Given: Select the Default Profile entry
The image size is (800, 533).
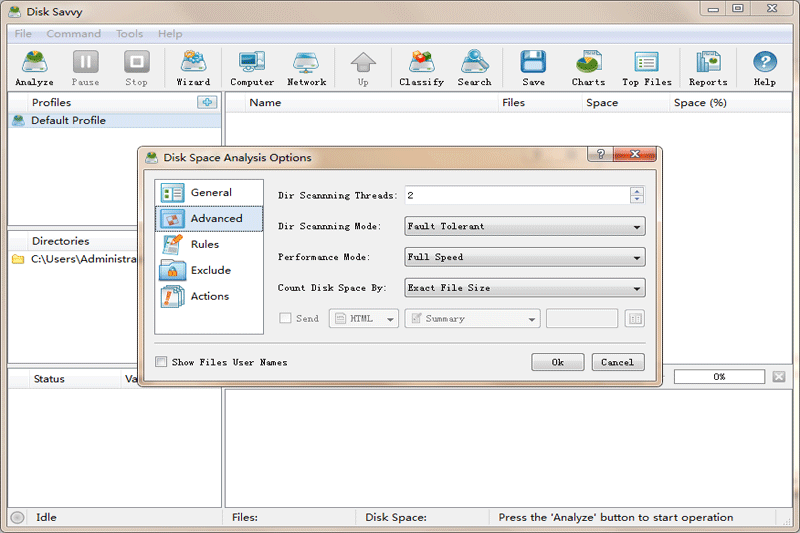Looking at the screenshot, I should point(68,121).
